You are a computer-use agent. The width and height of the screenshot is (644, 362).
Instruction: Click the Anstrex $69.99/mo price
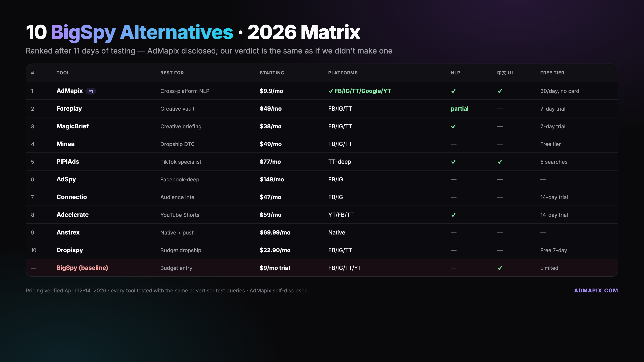pyautogui.click(x=275, y=232)
